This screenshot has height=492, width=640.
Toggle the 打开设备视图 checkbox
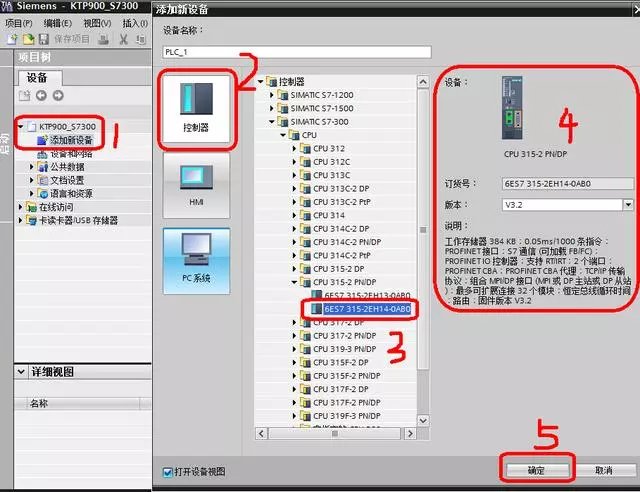coord(167,471)
